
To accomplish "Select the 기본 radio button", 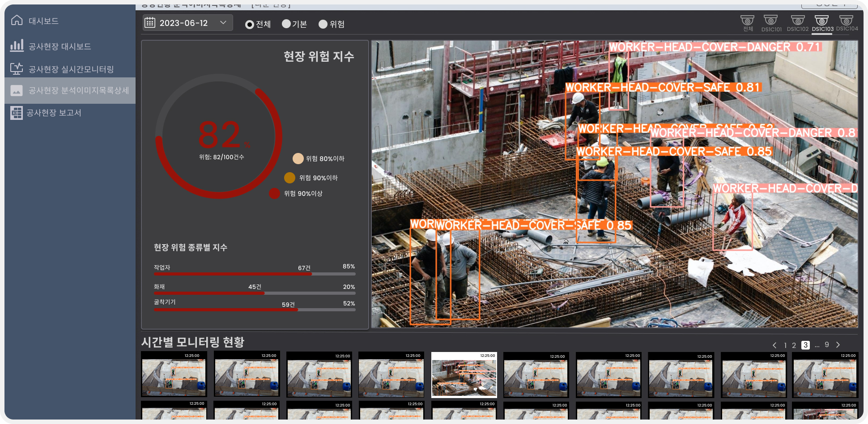I will point(286,24).
